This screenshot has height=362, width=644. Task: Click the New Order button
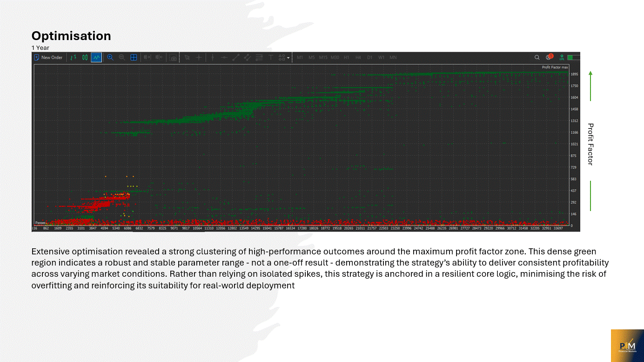(48, 57)
